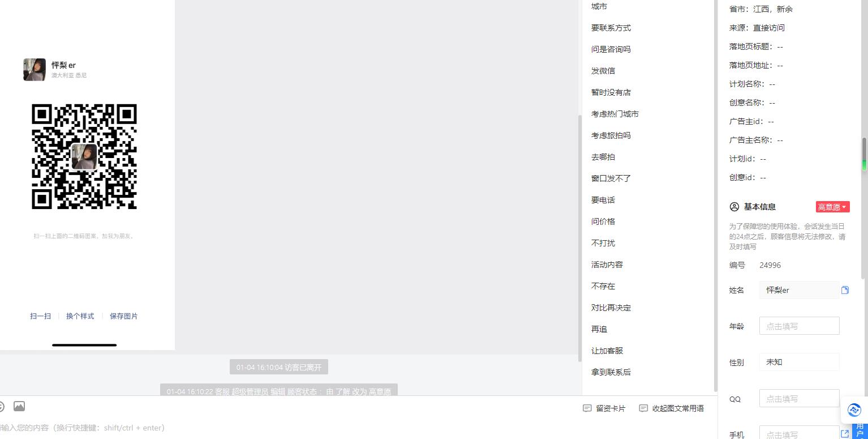
Task: Click the 扫一扫 link under QR code
Action: [x=40, y=316]
